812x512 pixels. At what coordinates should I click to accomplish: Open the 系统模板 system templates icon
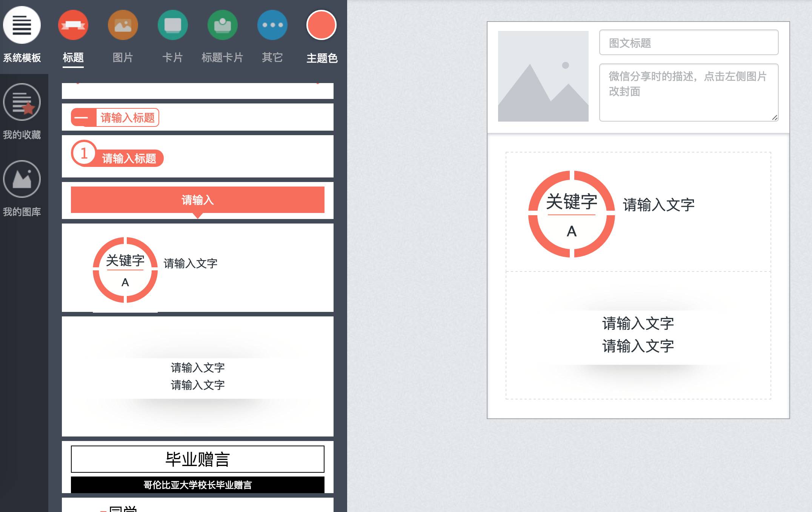click(22, 25)
